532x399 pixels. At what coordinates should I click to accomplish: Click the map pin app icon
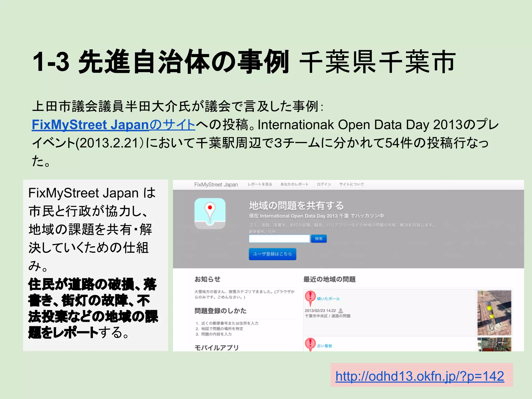[x=210, y=214]
